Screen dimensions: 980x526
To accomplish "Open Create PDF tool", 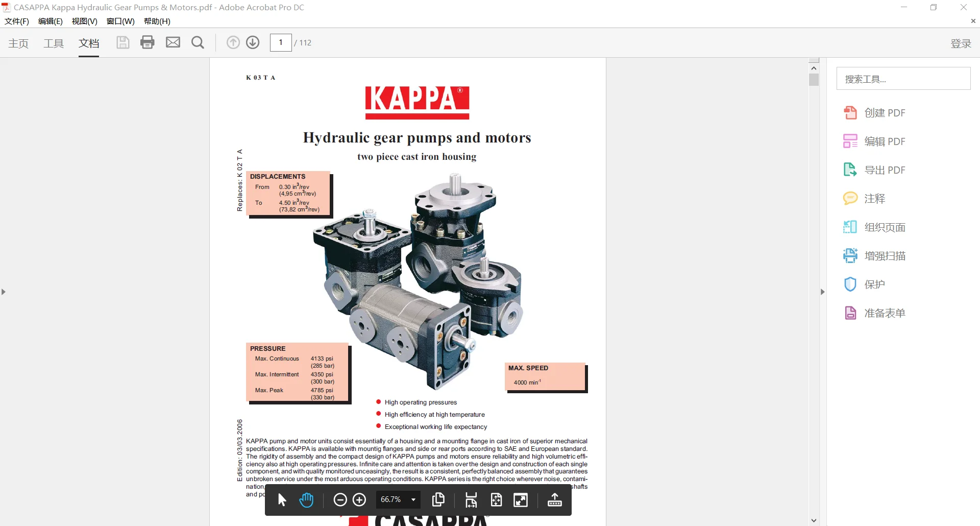I will (874, 113).
